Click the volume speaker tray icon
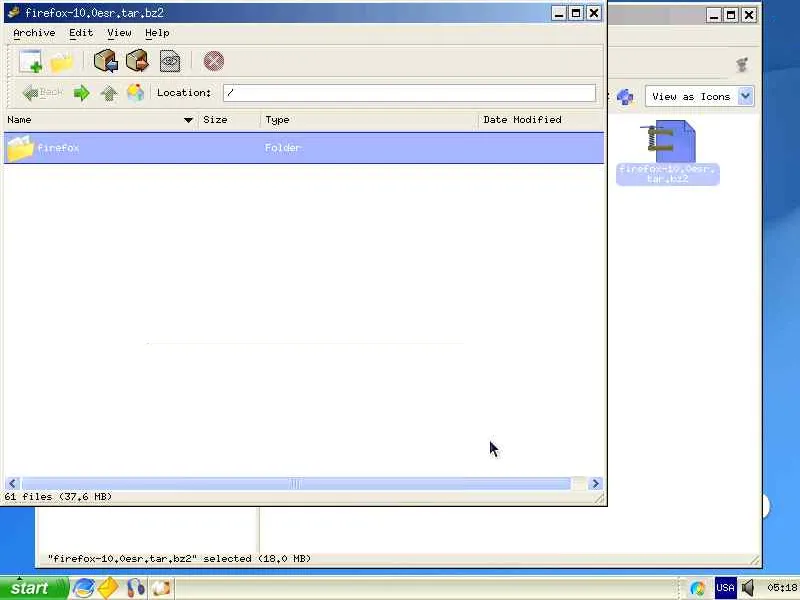This screenshot has height=600, width=800. coord(748,588)
